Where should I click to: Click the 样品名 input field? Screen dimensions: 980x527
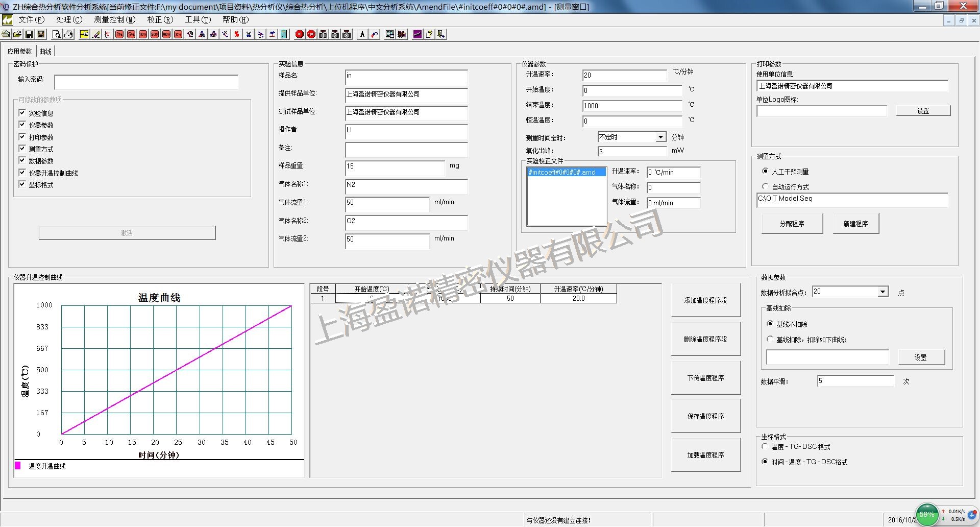[406, 77]
